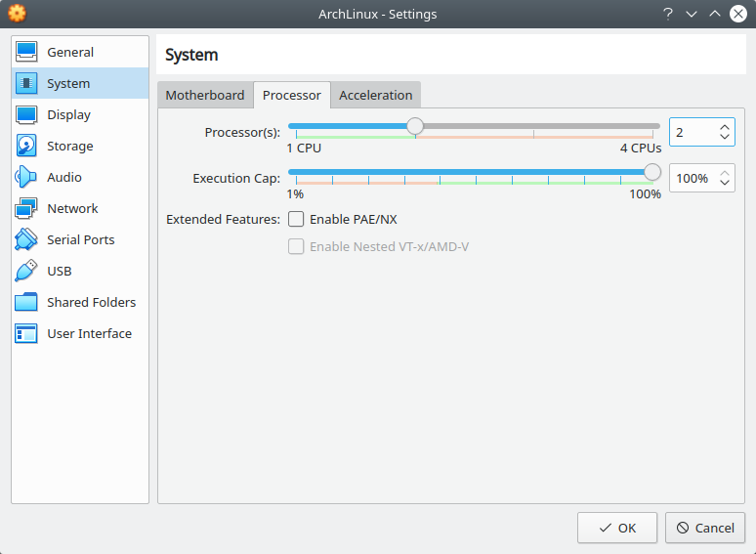The height and width of the screenshot is (554, 756).
Task: Increase the processor count with up arrow
Action: point(724,128)
